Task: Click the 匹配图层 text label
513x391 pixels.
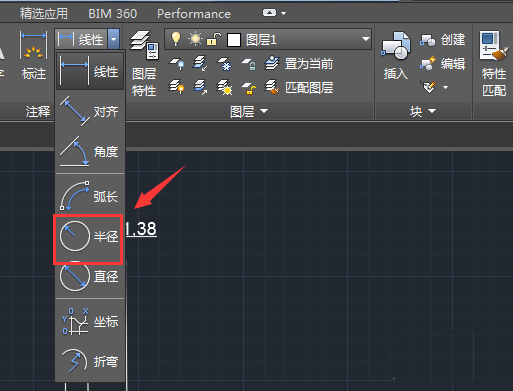Action: [x=309, y=88]
